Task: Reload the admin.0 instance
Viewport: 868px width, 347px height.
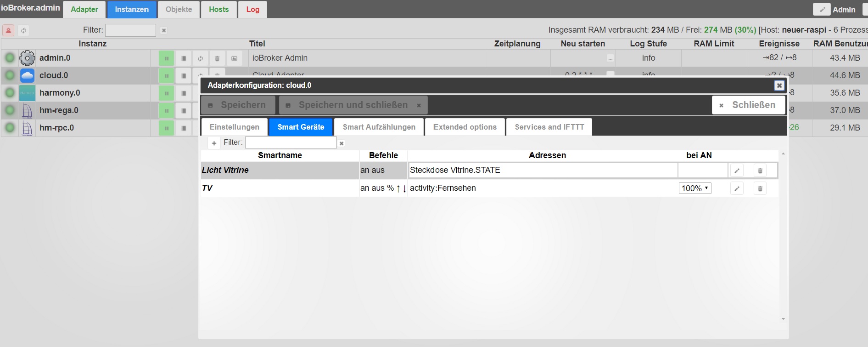Action: click(x=200, y=58)
